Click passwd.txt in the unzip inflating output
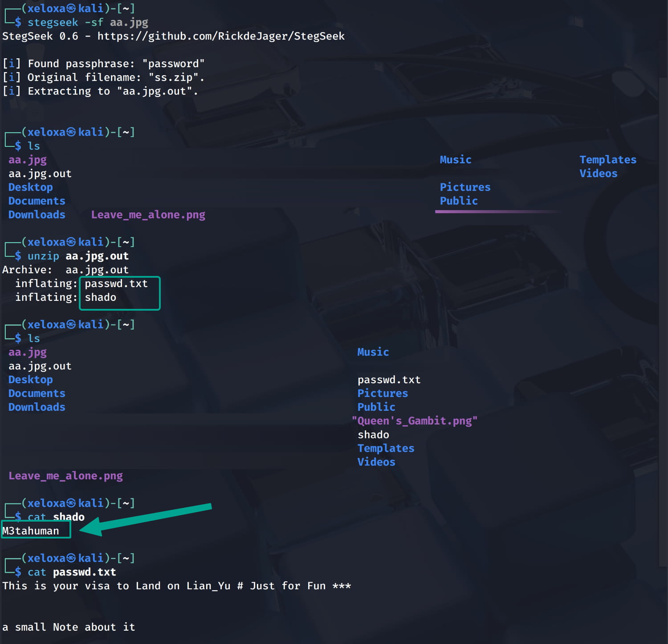Viewport: 668px width, 644px height. pyautogui.click(x=116, y=284)
